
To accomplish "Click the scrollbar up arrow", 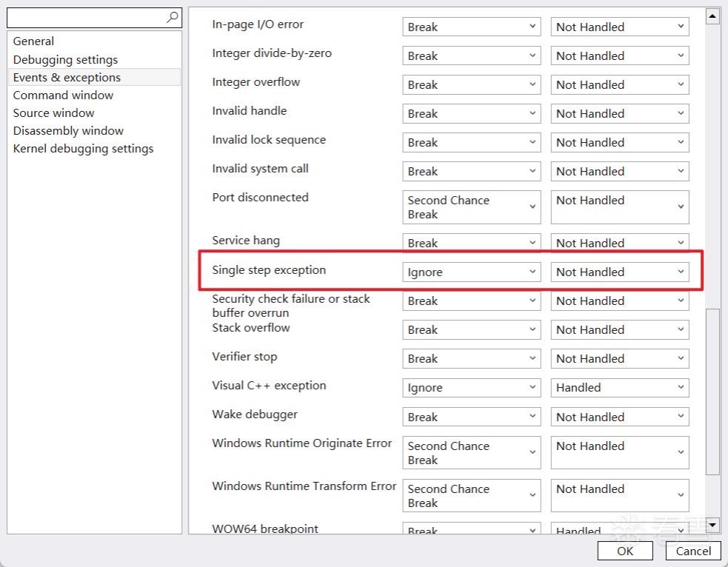I will tap(712, 16).
